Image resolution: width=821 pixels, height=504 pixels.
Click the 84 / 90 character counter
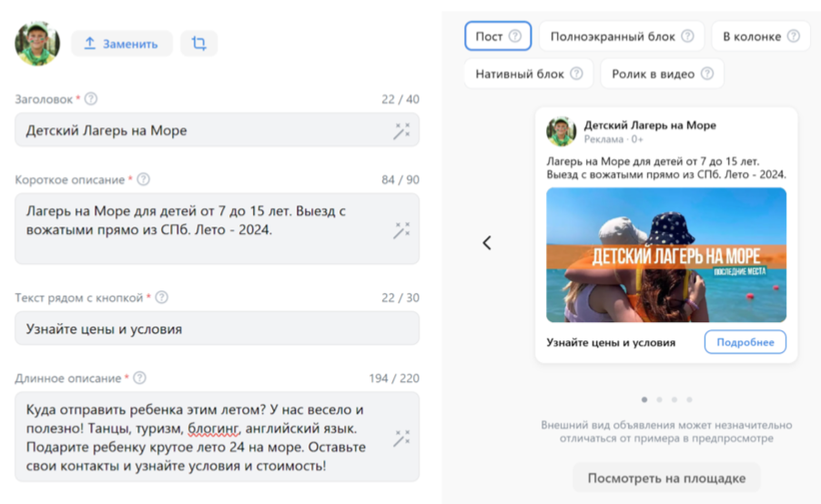[400, 179]
